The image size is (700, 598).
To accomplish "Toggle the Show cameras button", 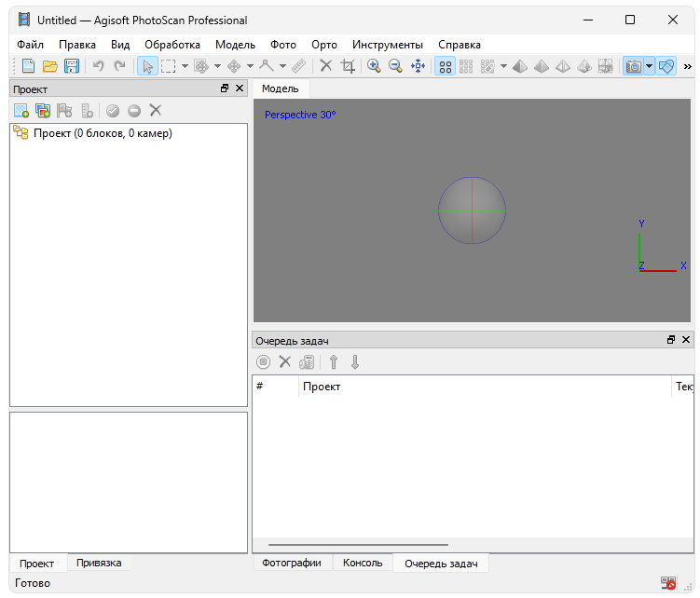I will (634, 66).
